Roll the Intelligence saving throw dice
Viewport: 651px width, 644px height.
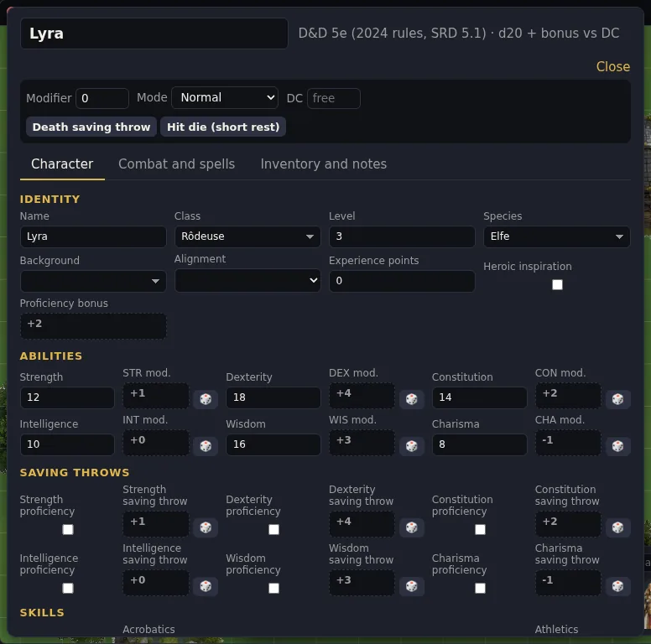[206, 586]
